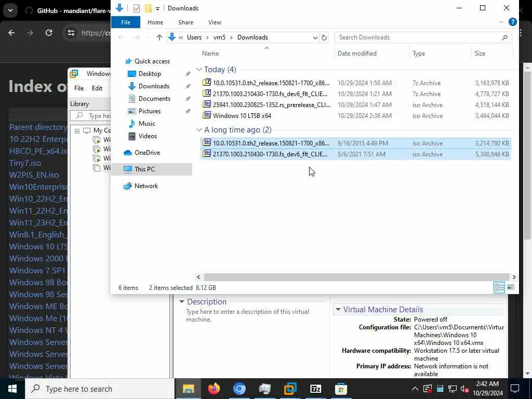This screenshot has width=532, height=399.
Task: Select OneDrive in the navigation pane
Action: pos(147,153)
